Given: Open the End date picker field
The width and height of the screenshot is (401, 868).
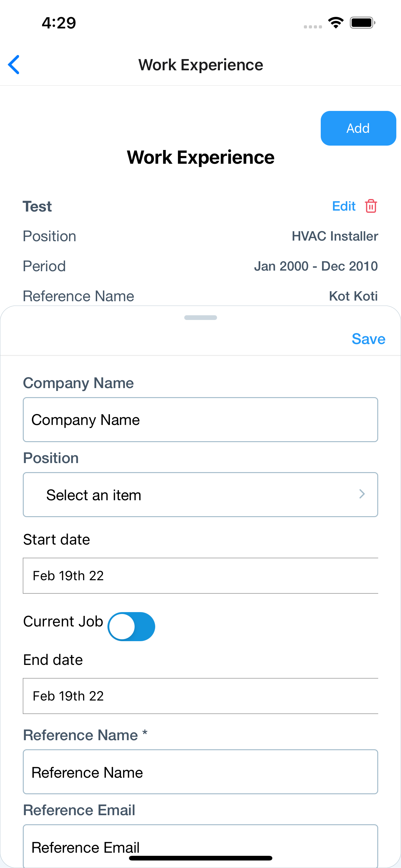Looking at the screenshot, I should click(200, 696).
